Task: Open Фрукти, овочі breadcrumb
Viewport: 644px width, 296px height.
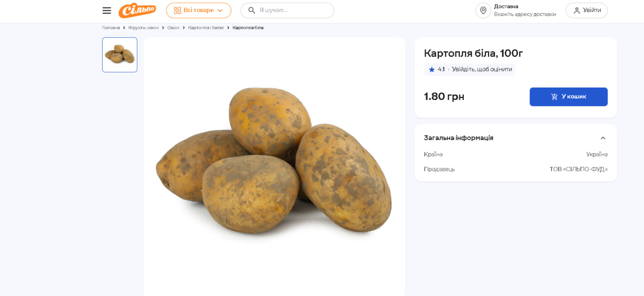Action: coord(143,28)
